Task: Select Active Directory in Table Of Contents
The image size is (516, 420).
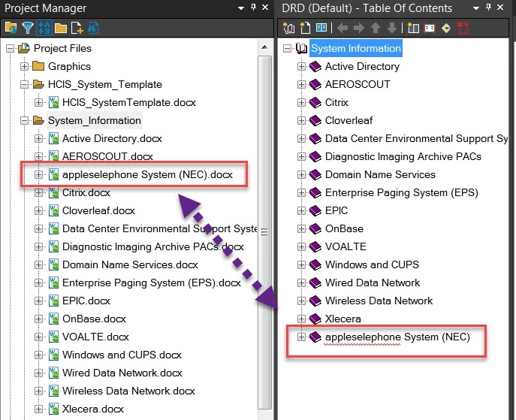Action: (362, 66)
